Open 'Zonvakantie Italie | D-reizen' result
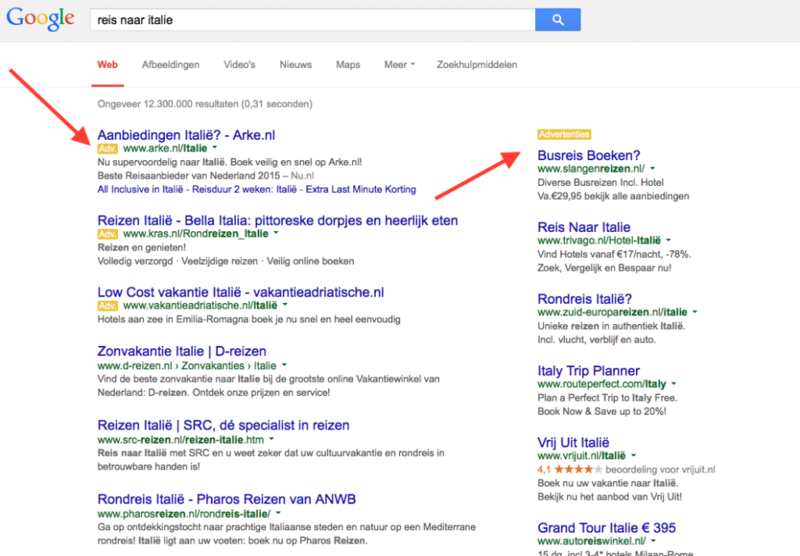800x556 pixels. pos(182,351)
